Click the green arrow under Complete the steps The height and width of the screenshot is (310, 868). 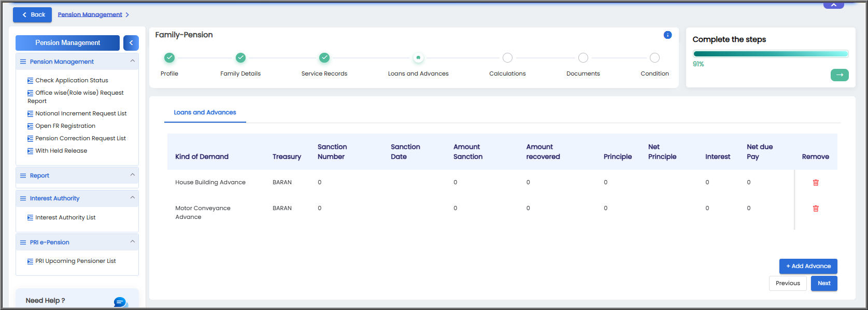[839, 75]
